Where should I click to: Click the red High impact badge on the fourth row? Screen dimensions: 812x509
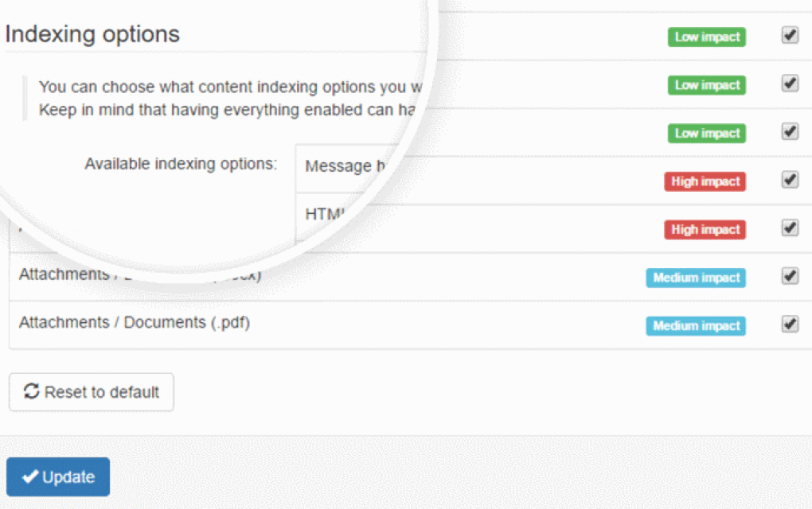tap(705, 181)
